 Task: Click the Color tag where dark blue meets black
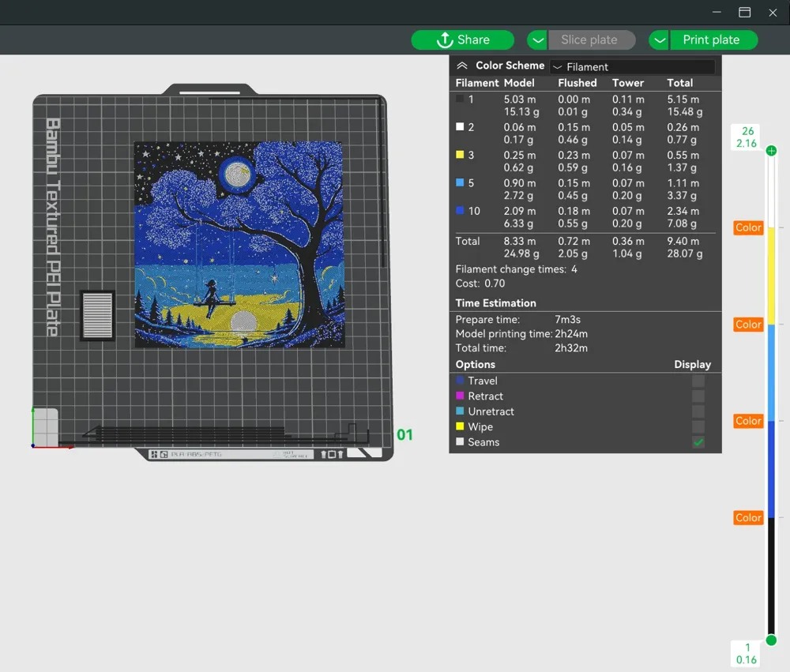click(748, 518)
